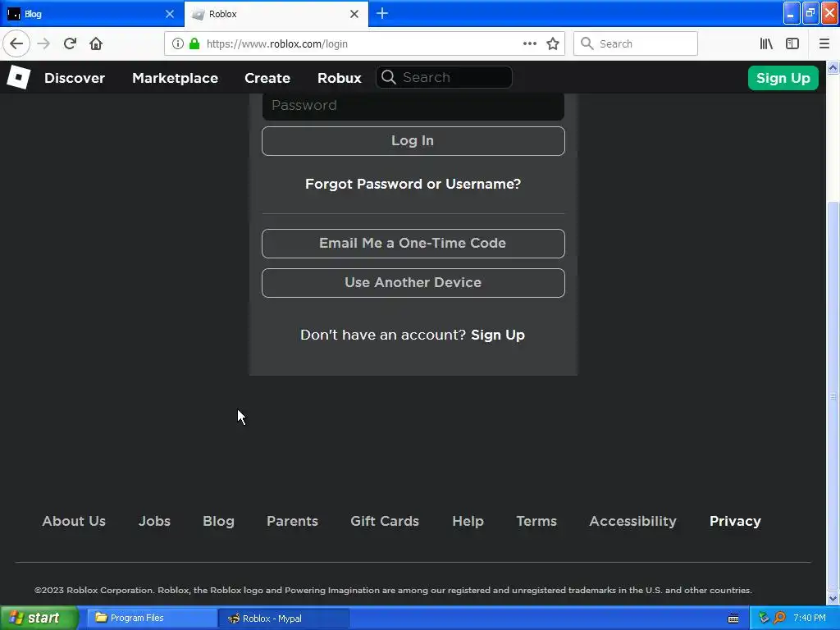
Task: Show site information icon in address bar
Action: (x=178, y=43)
